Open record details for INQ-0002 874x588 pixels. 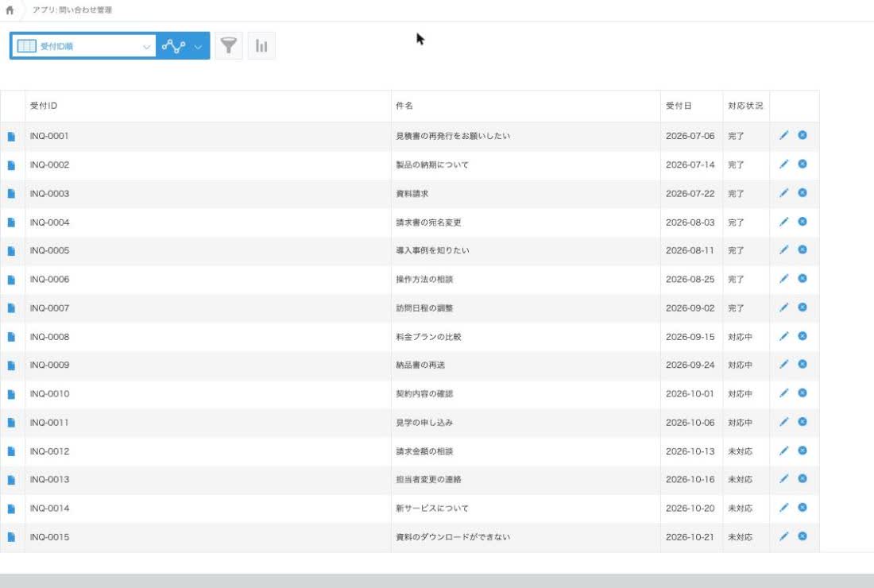11,165
